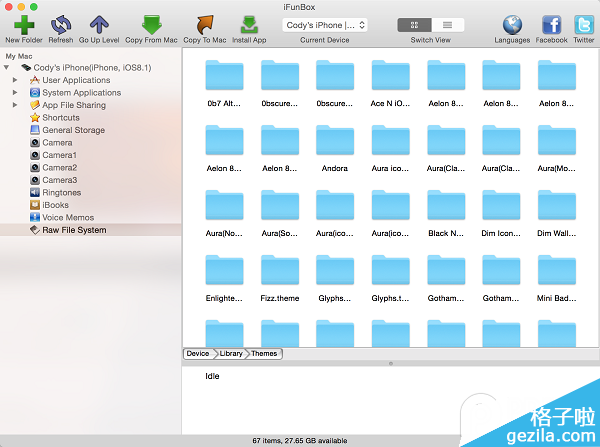Select the Andora folder
The width and height of the screenshot is (600, 447).
click(x=335, y=148)
